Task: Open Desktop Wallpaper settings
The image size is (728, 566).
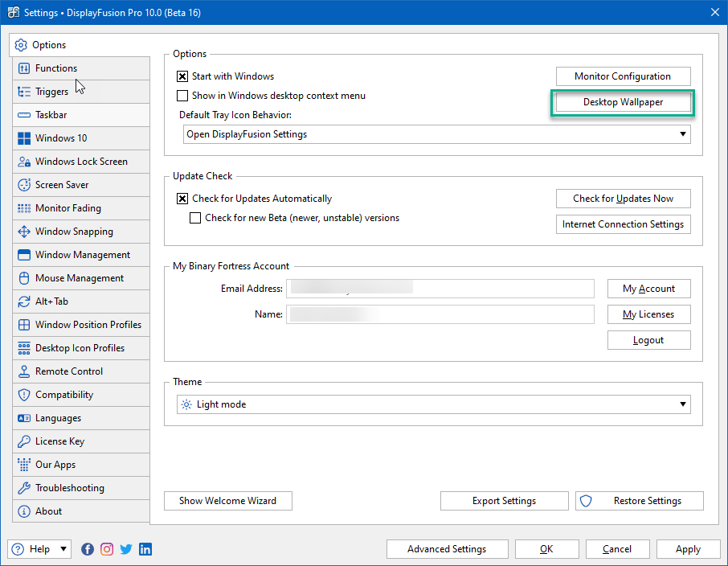Action: pos(623,102)
